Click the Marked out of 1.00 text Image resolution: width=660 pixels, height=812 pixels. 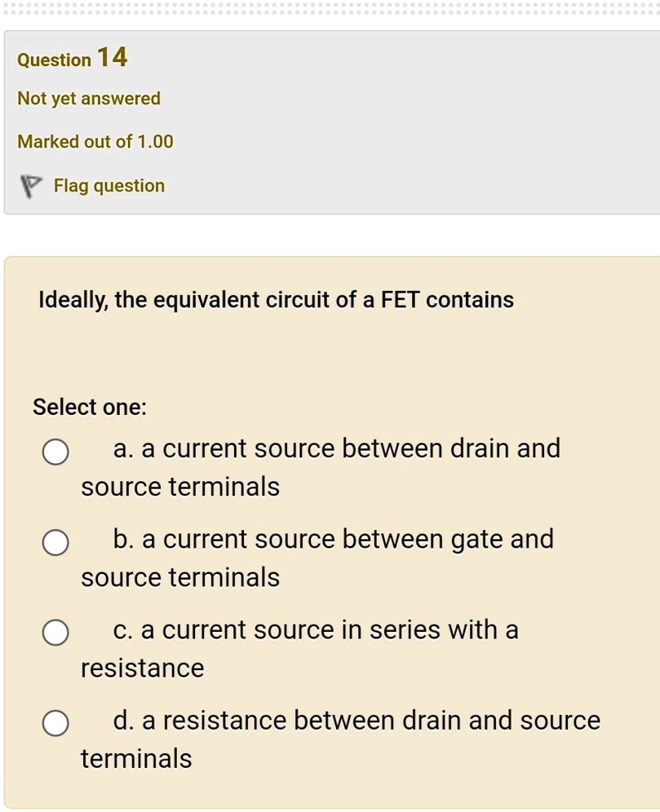point(95,141)
